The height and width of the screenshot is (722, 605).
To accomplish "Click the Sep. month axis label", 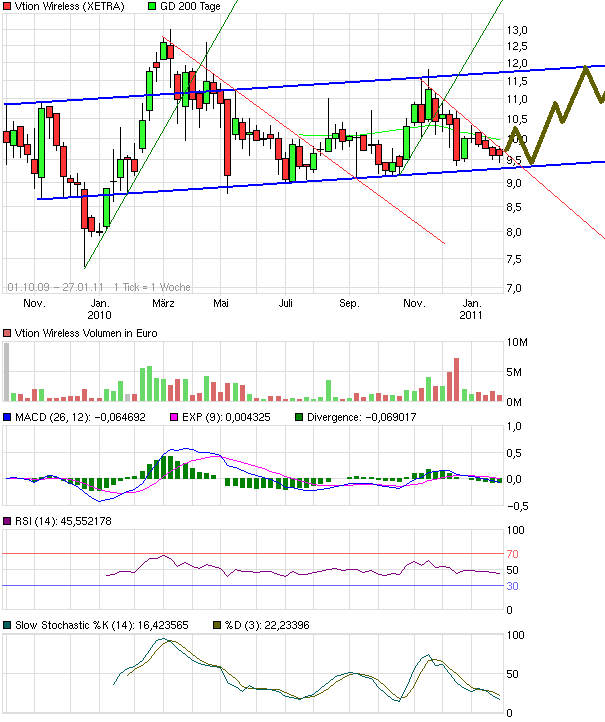I will point(349,303).
